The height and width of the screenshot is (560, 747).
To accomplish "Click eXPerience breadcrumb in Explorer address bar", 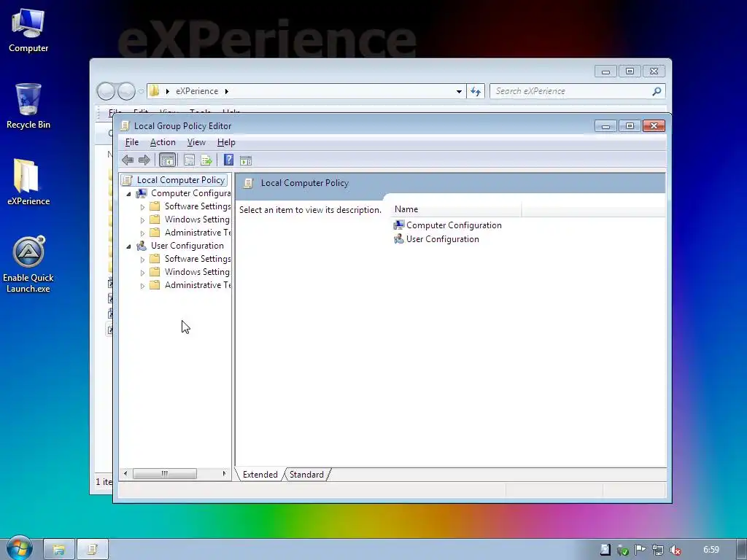I will [x=197, y=91].
